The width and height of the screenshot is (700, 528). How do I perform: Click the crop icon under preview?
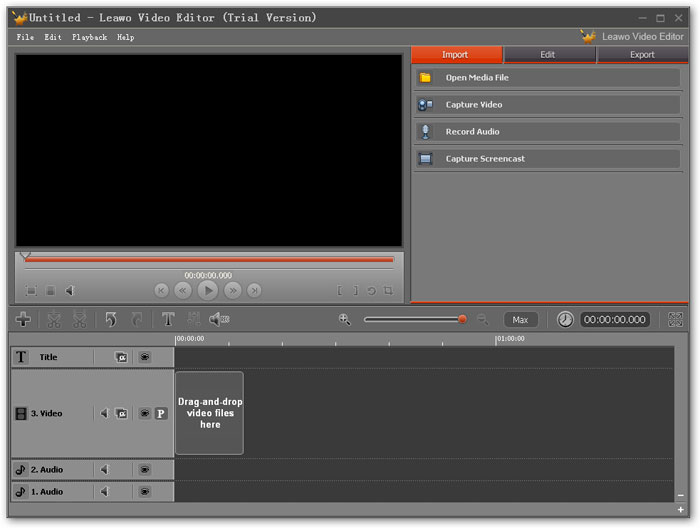(388, 291)
